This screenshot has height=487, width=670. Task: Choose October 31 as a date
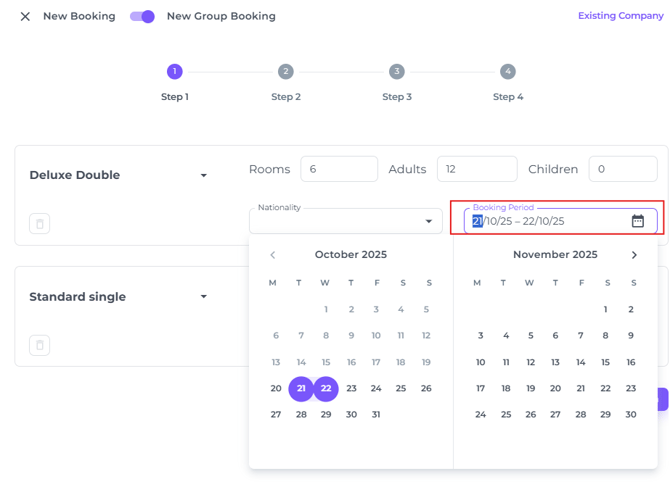click(376, 415)
